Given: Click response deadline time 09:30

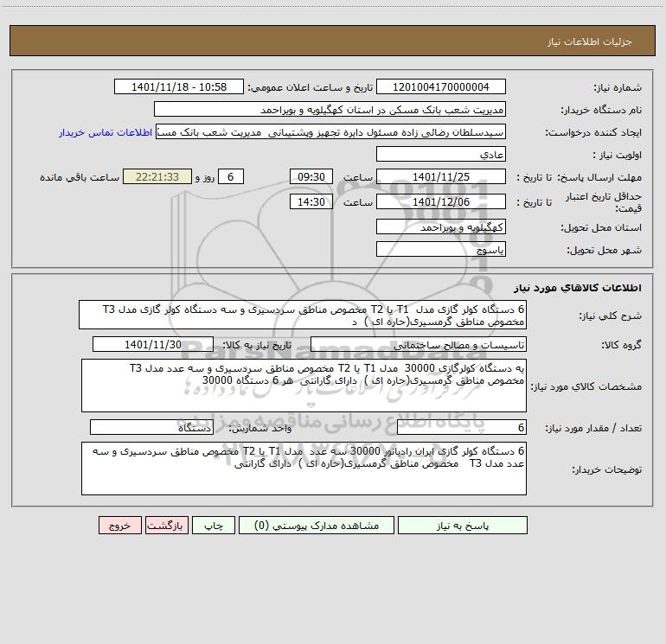Looking at the screenshot, I should click(311, 176).
